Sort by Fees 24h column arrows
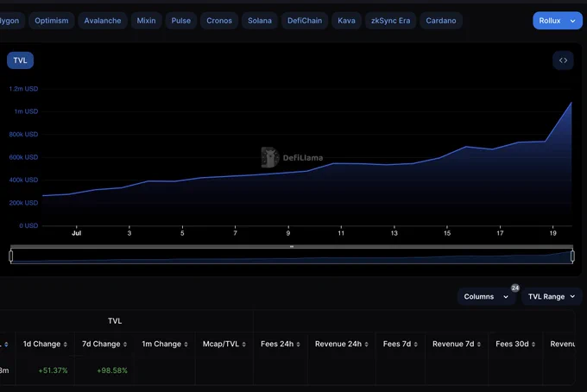Image resolution: width=587 pixels, height=392 pixels. [298, 344]
